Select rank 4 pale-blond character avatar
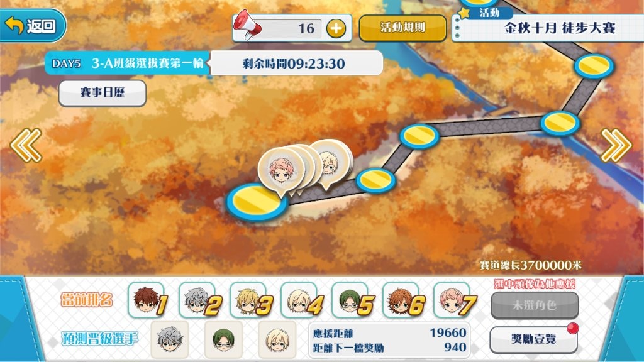 point(300,300)
